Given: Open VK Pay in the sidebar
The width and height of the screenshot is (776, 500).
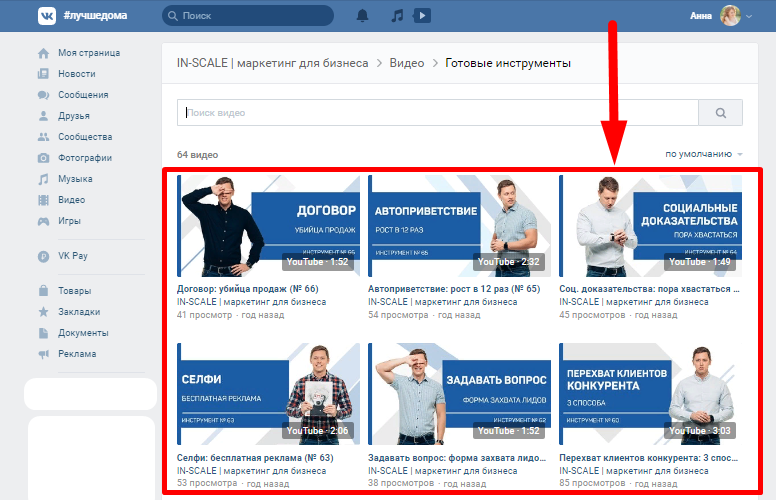Looking at the screenshot, I should click(73, 256).
